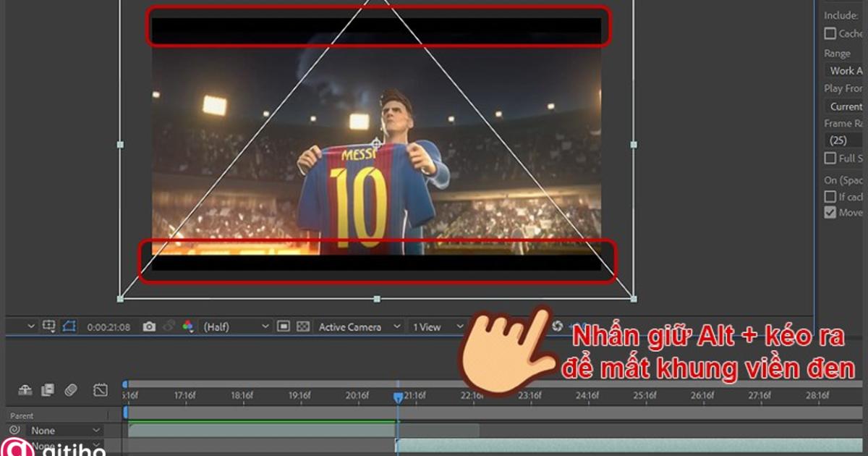The width and height of the screenshot is (868, 456).
Task: Take a snapshot with the camera icon
Action: point(148,326)
